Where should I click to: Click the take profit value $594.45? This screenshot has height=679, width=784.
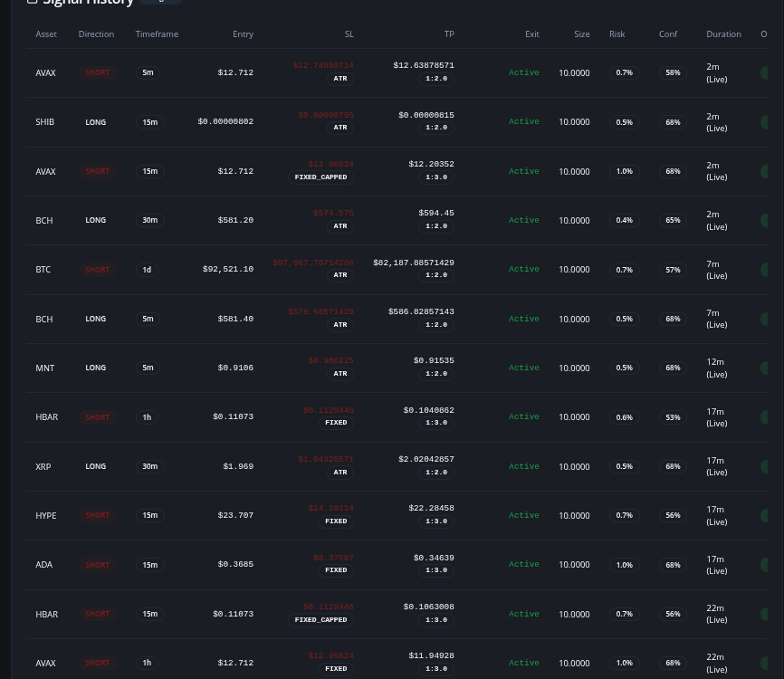tap(436, 213)
